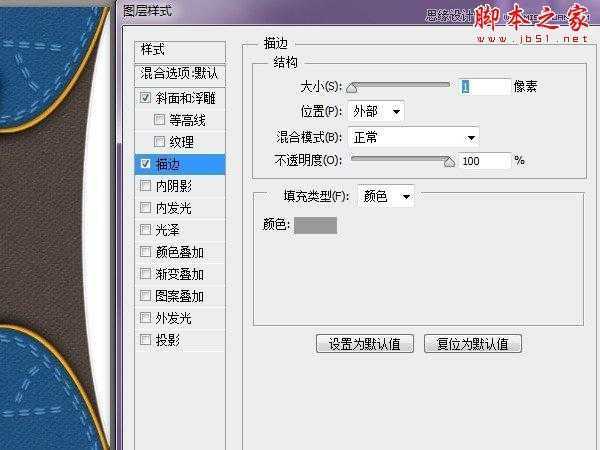
Task: Open the 混合模式 (Blend Mode) dropdown
Action: point(414,136)
